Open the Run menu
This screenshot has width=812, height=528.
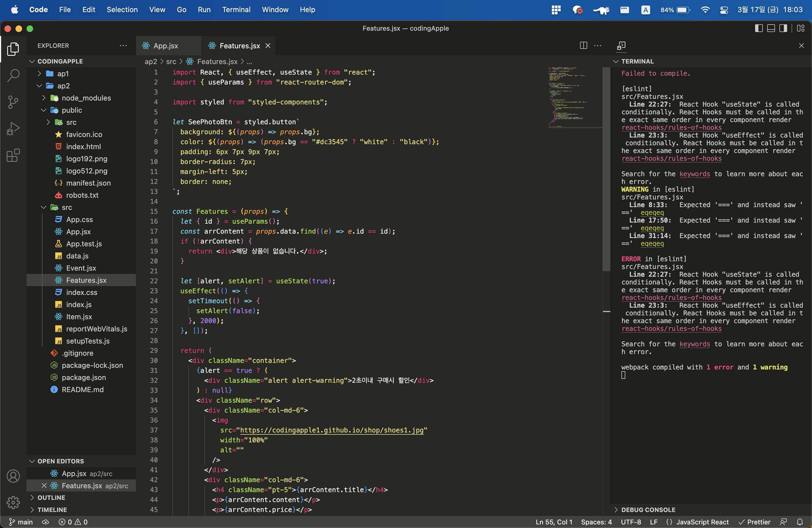pos(204,10)
